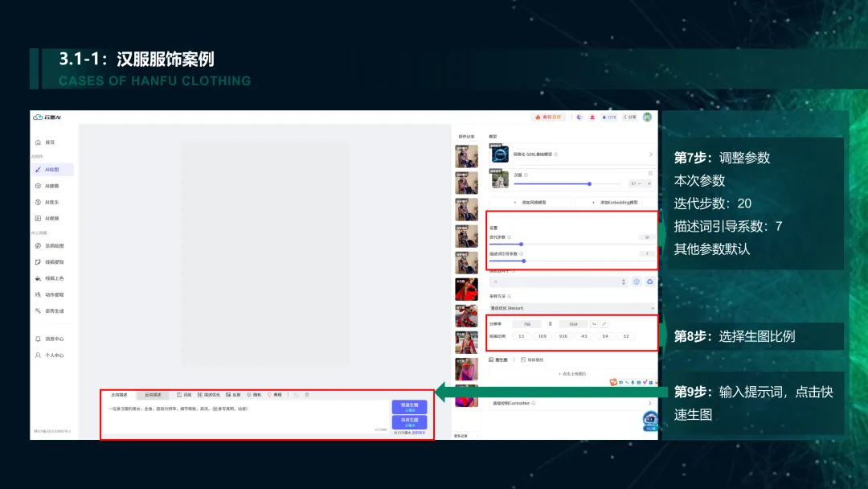Screen dimensions: 868x489
Task: Open the 创作记录 tab
Action: pyautogui.click(x=466, y=136)
